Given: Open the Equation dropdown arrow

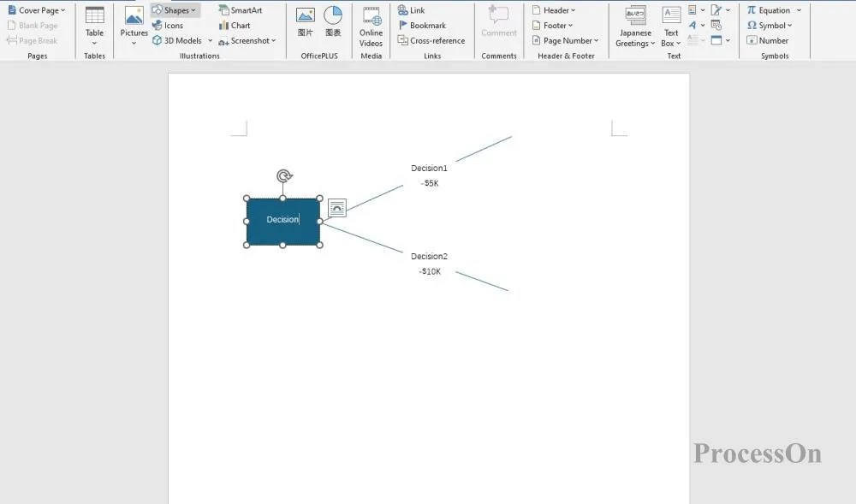Looking at the screenshot, I should pos(800,9).
